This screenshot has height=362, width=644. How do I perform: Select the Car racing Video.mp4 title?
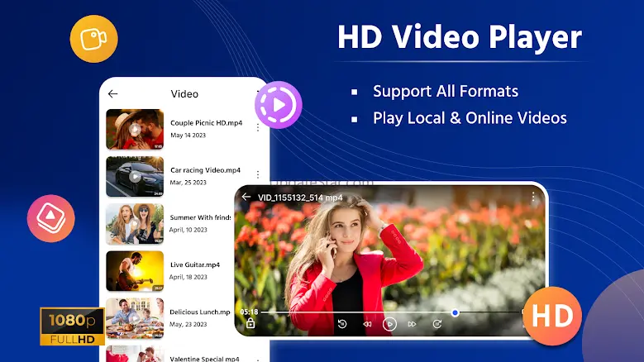pos(205,170)
